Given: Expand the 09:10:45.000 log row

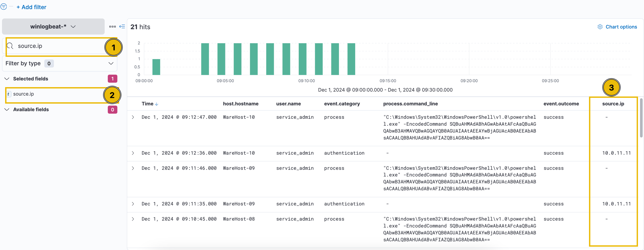Looking at the screenshot, I should tap(133, 219).
